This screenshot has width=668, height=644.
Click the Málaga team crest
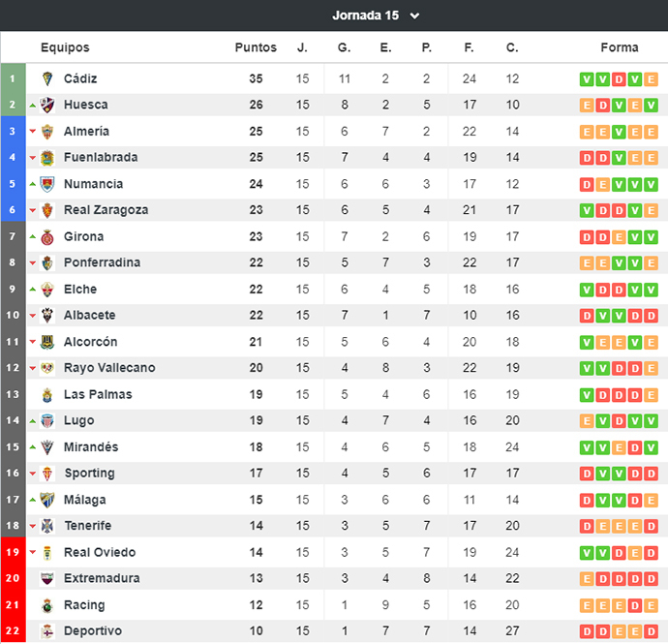(47, 500)
